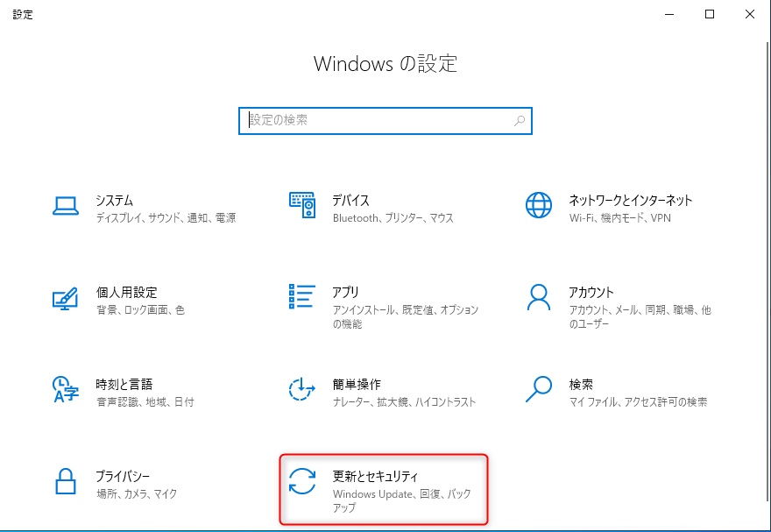This screenshot has height=532, width=771.
Task: Open the ネットワークとインターネット title
Action: tap(630, 201)
